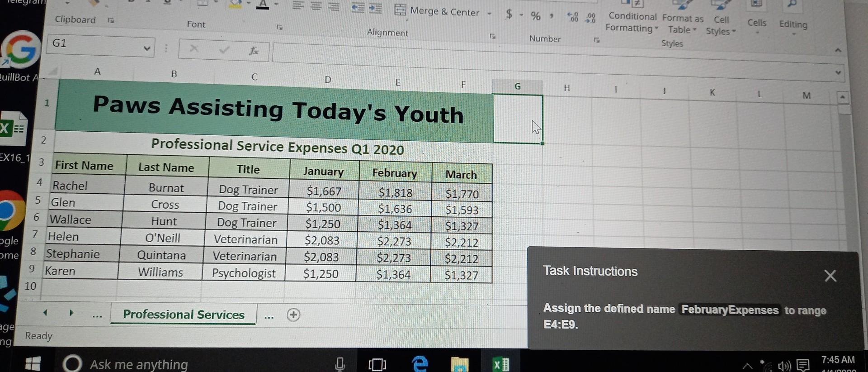Collapse the ribbon with caret arrow

[x=838, y=50]
